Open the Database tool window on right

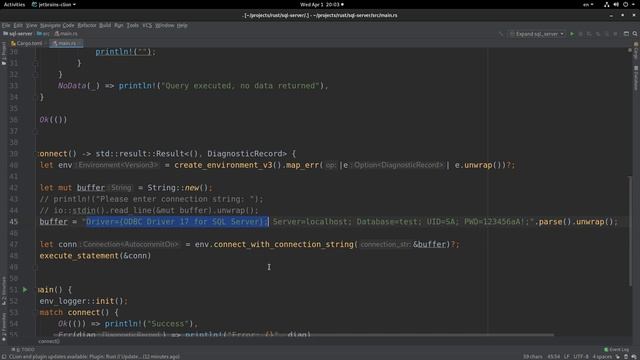click(636, 78)
